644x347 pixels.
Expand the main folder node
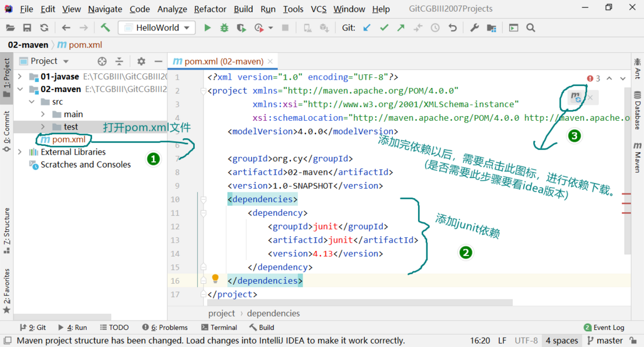43,114
